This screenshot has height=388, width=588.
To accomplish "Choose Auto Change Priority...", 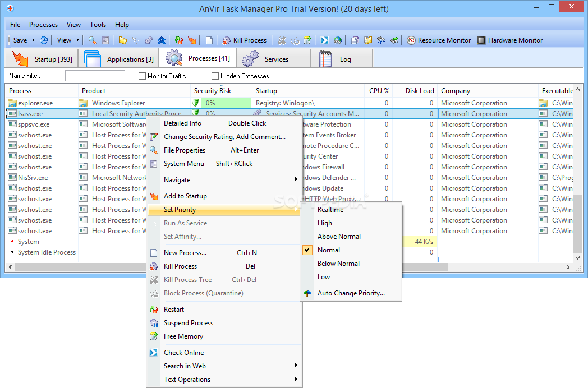I will coord(351,293).
